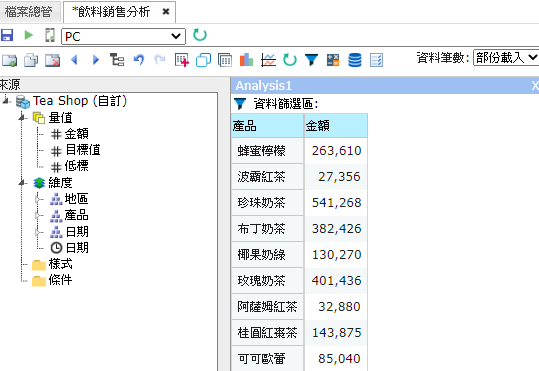
Task: Select the Tea Shop (自訂) data source
Action: pyautogui.click(x=80, y=101)
